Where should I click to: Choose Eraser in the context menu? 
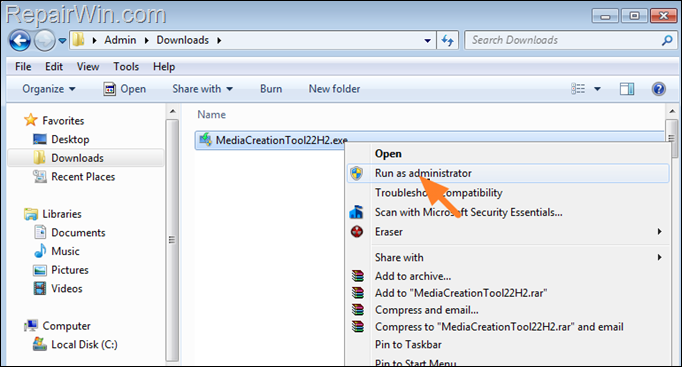pyautogui.click(x=389, y=232)
